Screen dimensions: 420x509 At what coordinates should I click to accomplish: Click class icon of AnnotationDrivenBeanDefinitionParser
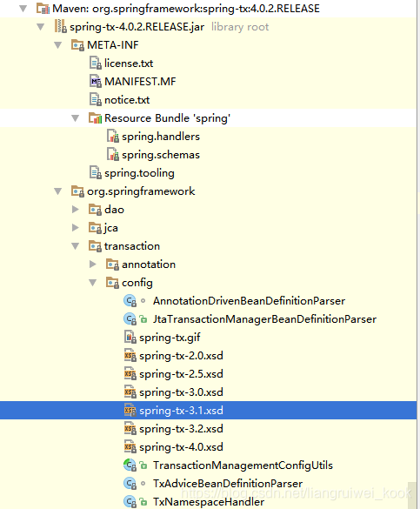[130, 301]
